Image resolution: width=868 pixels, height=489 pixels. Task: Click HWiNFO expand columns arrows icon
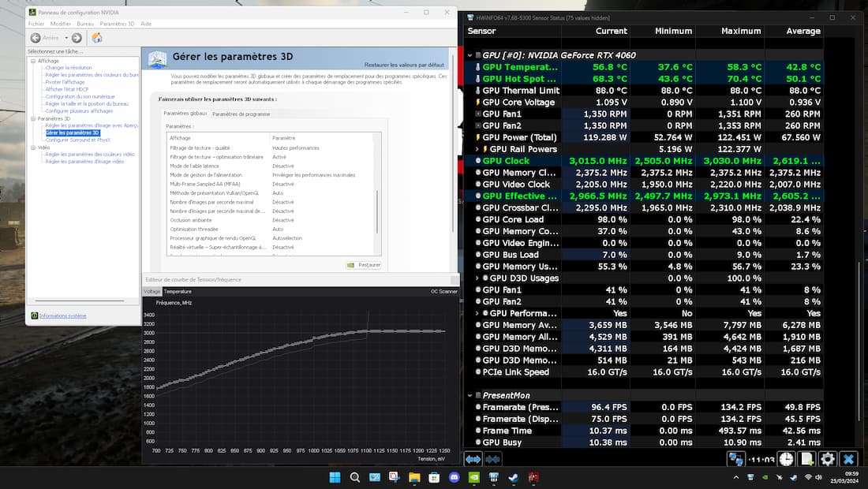(x=473, y=459)
